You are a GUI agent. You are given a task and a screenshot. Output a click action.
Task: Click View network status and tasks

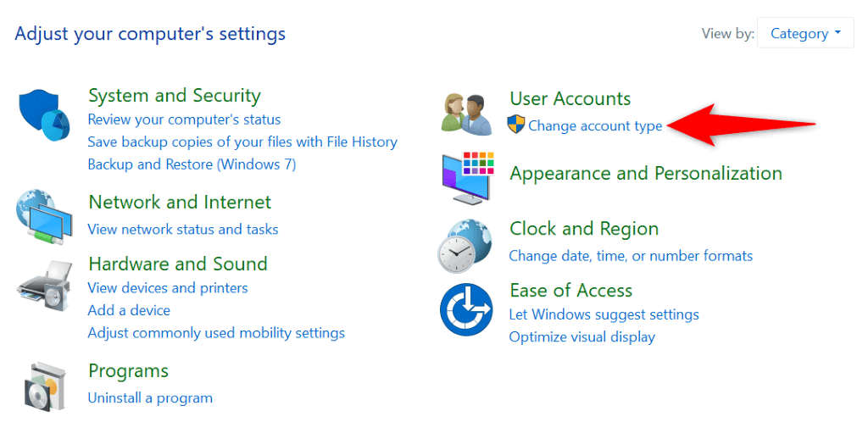[x=183, y=229]
